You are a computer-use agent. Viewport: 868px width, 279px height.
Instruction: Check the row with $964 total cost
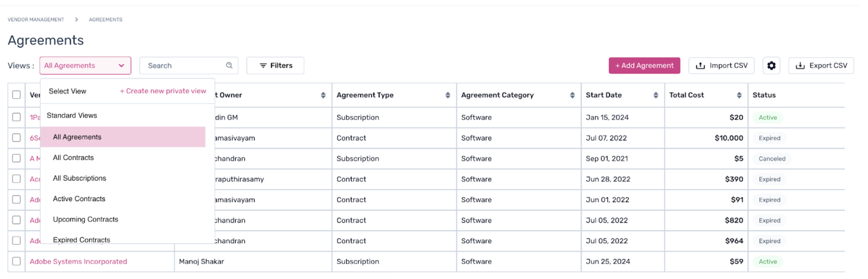pos(16,241)
